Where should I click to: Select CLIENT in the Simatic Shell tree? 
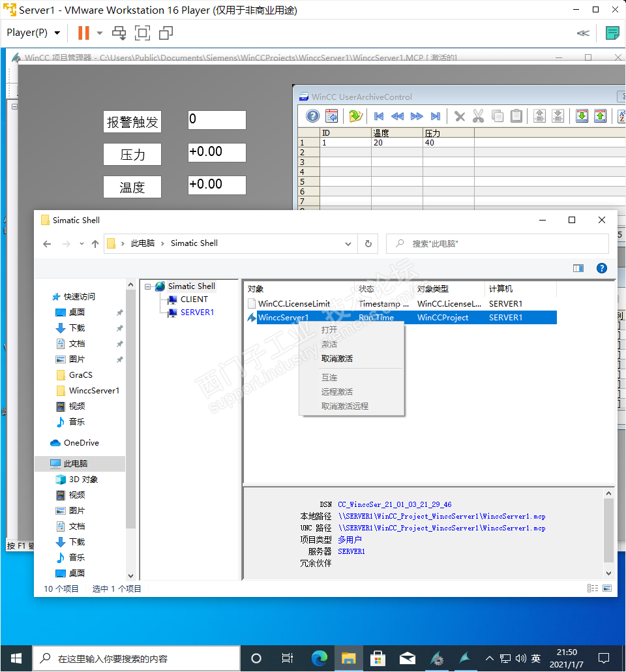[194, 299]
